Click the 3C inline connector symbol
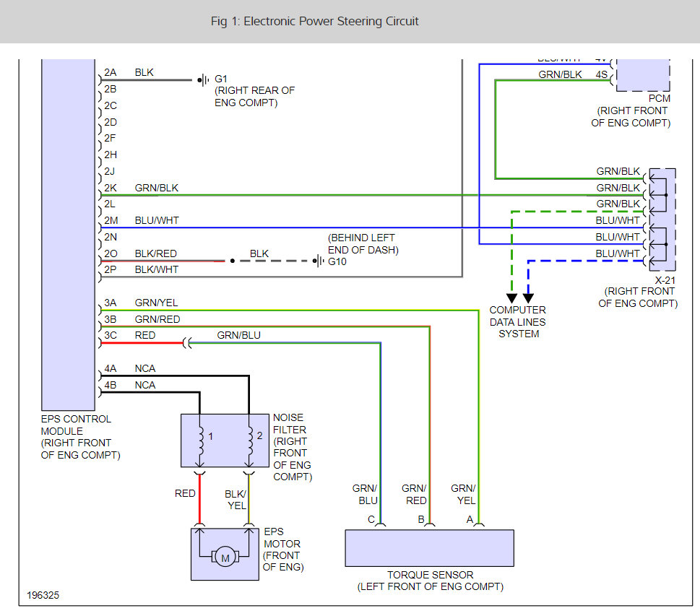The width and height of the screenshot is (700, 616). [187, 343]
